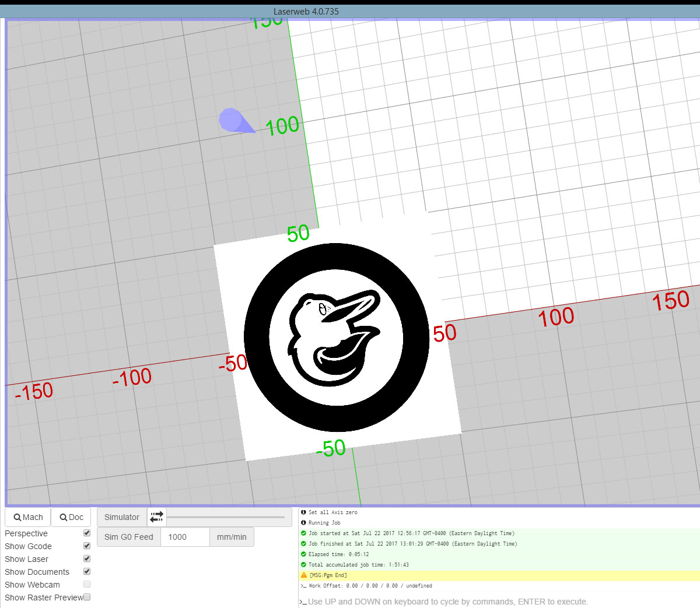
Task: Click the "Elapsed time: 0:05:12" log line
Action: click(x=339, y=554)
